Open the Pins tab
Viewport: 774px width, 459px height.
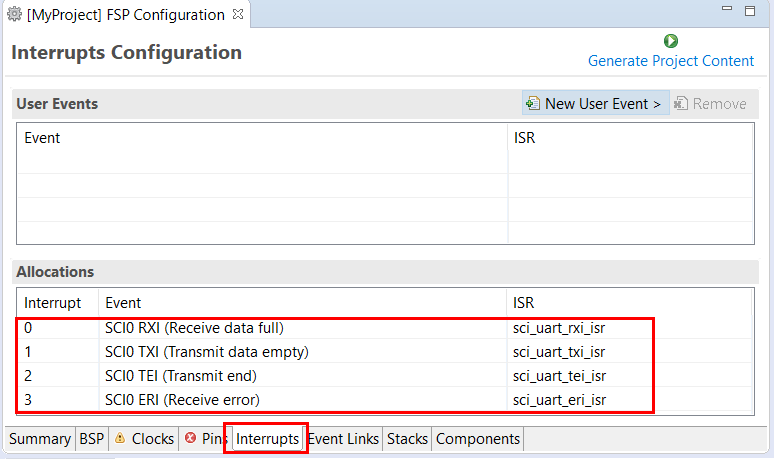205,439
